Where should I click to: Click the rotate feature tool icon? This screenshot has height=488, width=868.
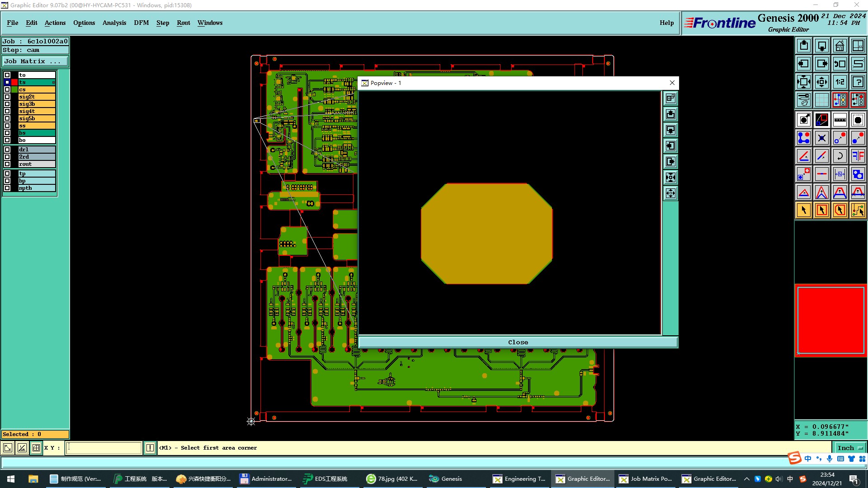840,156
